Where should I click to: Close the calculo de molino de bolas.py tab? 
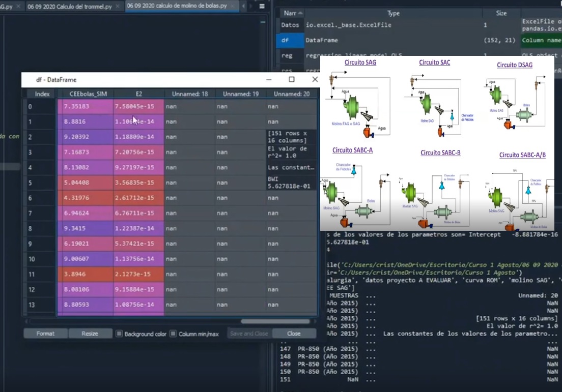point(233,6)
